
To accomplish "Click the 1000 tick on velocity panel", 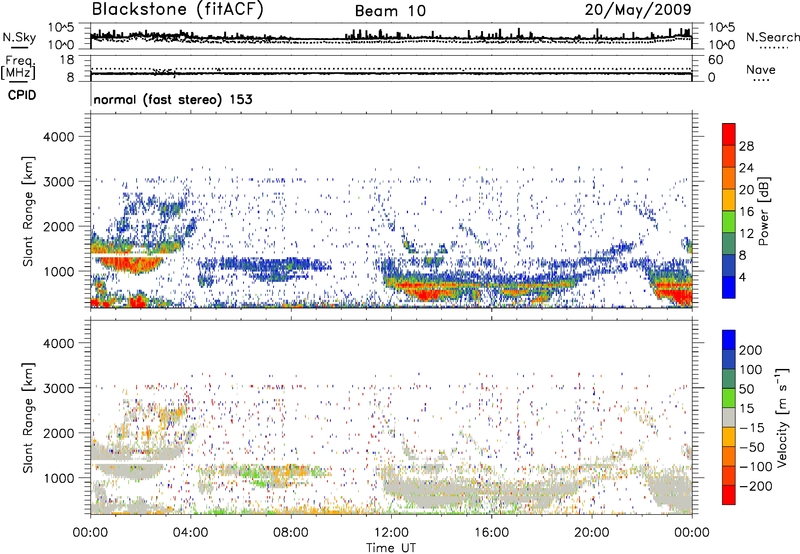I will [x=59, y=478].
